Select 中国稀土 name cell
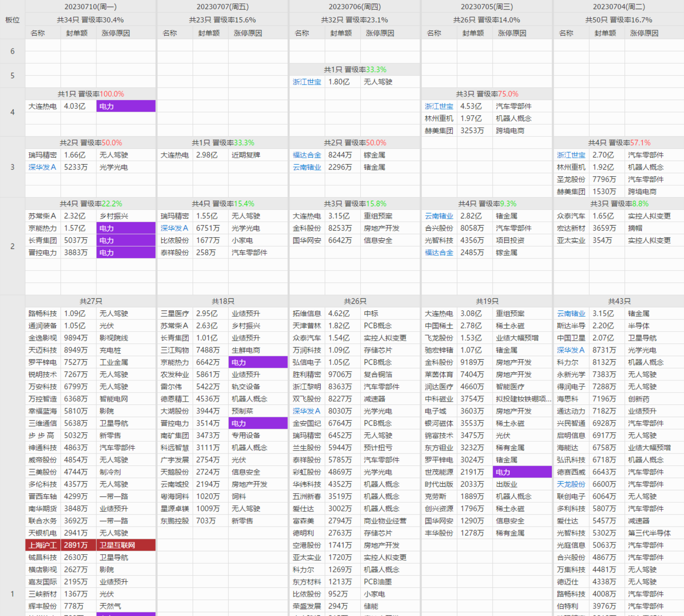This screenshot has height=616, width=684. 439,326
